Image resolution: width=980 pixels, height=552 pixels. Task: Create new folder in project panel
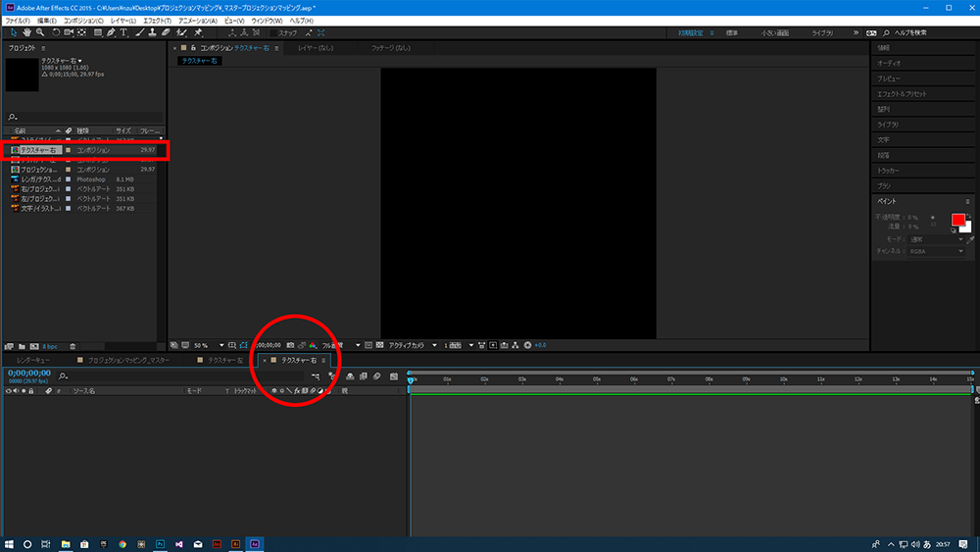click(x=22, y=346)
